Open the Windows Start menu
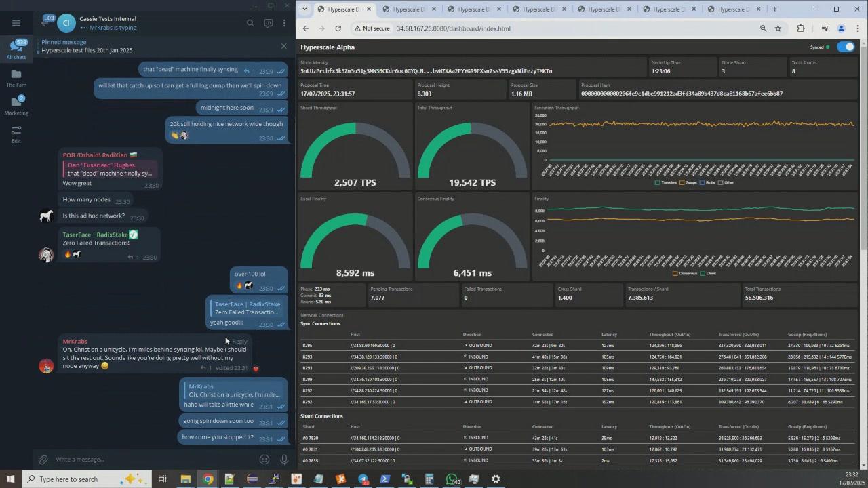This screenshot has width=868, height=488. [x=10, y=479]
